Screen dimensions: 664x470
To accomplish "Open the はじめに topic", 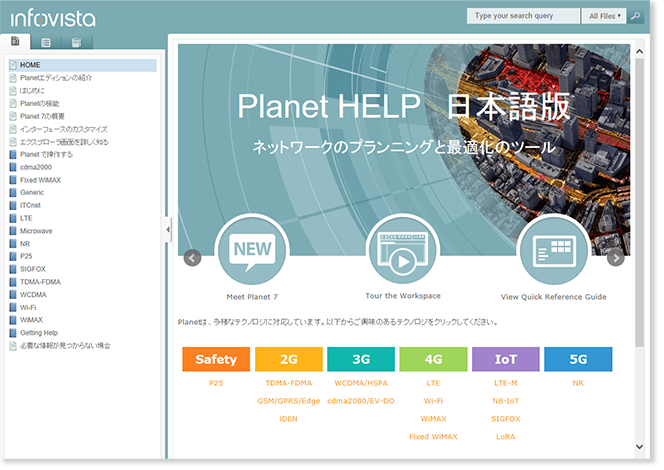I will click(x=32, y=91).
